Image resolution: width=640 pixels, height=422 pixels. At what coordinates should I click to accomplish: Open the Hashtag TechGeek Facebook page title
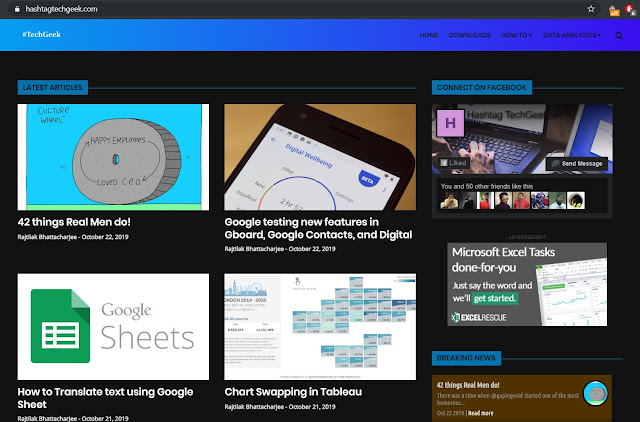pos(506,115)
